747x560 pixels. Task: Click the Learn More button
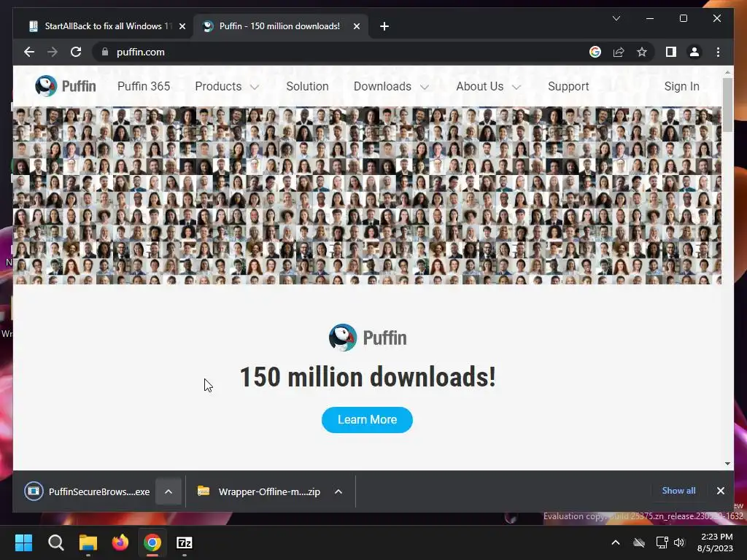point(367,419)
